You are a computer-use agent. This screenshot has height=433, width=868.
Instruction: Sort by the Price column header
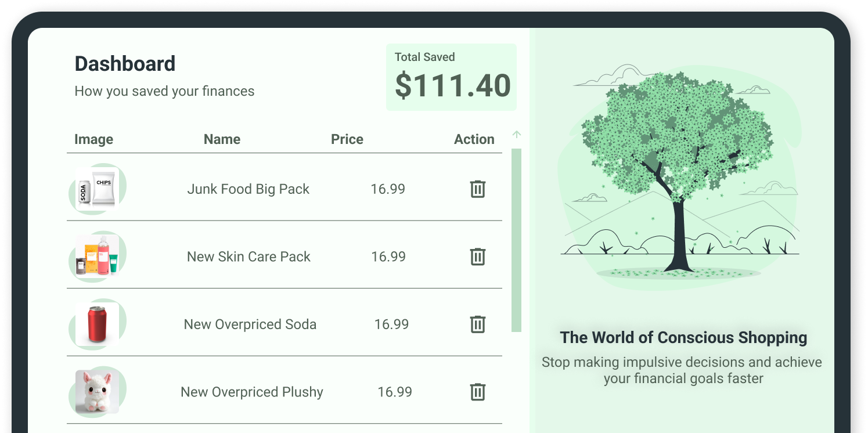click(347, 139)
